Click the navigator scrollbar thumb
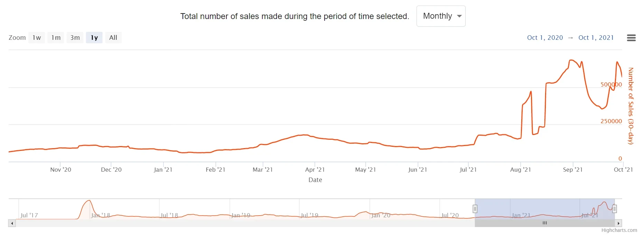 click(x=544, y=223)
